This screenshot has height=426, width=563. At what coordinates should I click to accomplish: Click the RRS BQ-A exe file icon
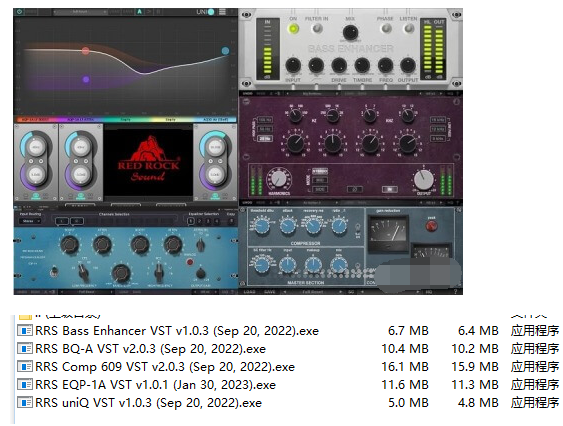point(25,348)
